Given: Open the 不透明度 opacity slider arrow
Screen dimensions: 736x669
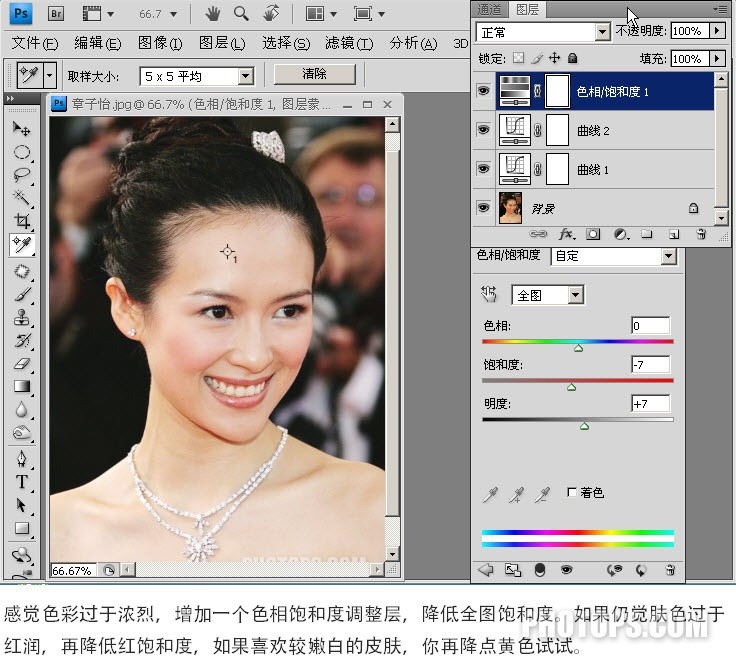Looking at the screenshot, I should [x=717, y=31].
